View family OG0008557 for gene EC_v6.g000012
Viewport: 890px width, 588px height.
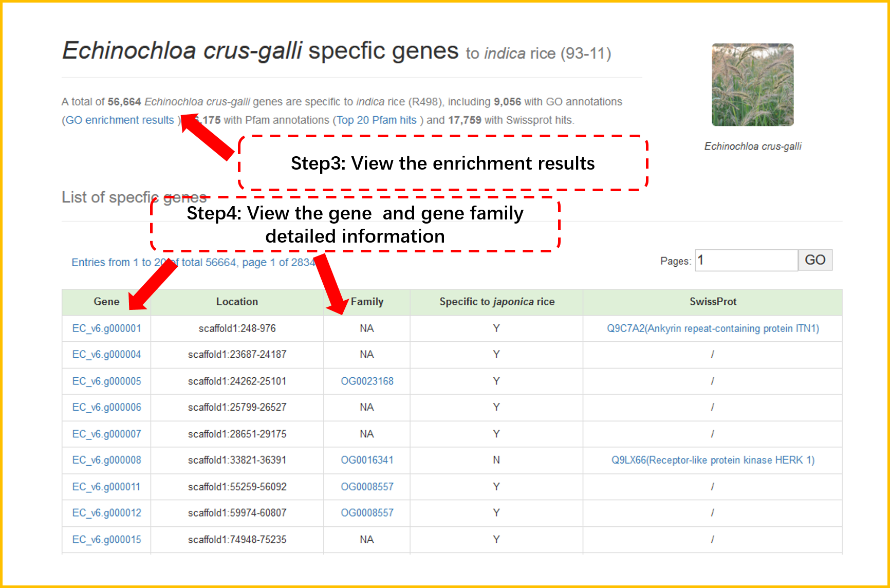click(x=367, y=513)
